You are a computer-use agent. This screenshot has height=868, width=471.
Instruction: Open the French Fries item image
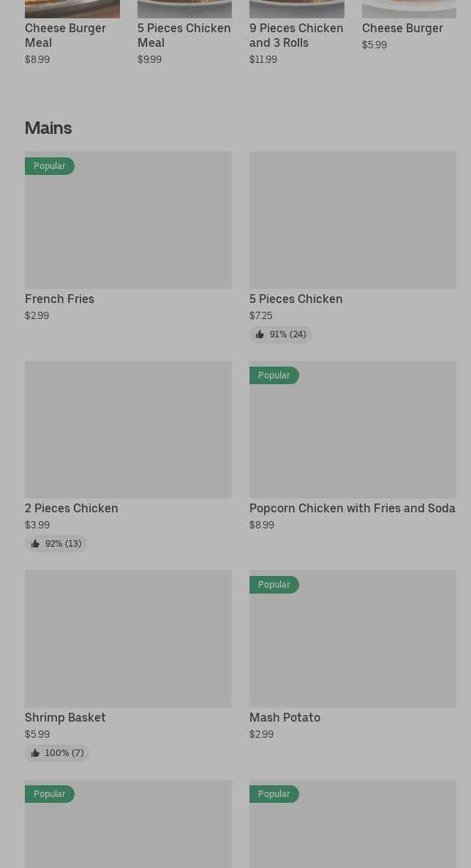click(x=128, y=227)
